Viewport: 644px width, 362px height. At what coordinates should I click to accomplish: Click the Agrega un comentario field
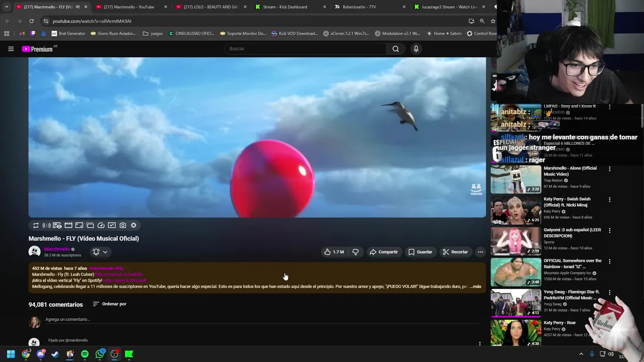(x=264, y=319)
